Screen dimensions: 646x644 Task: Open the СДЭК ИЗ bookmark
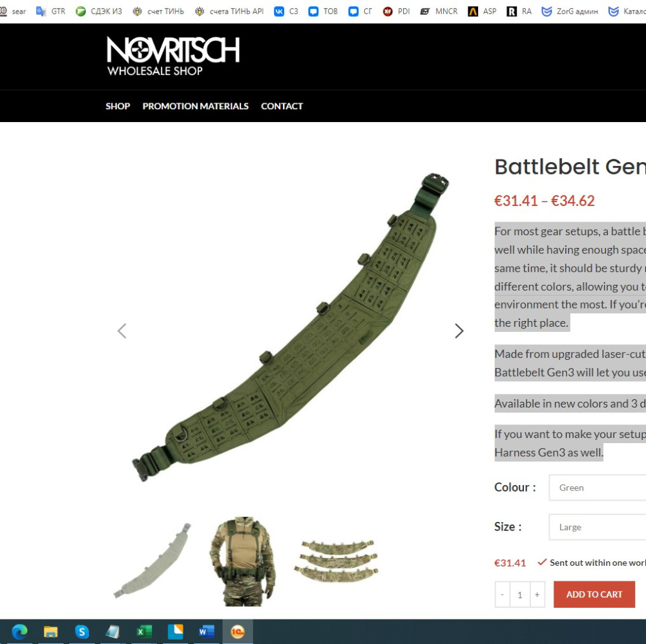pyautogui.click(x=99, y=11)
